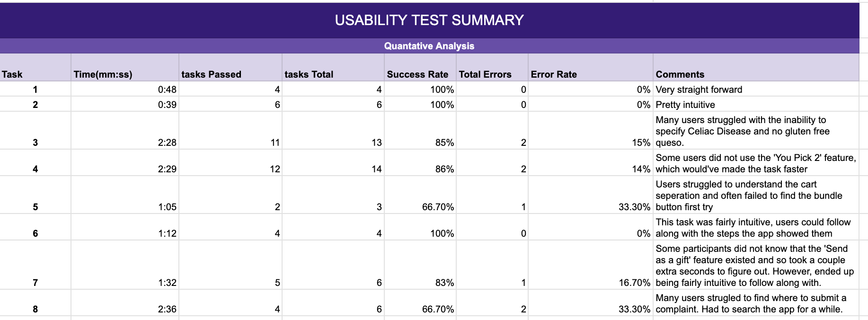
Task: Click the Error Rate header cell
Action: pyautogui.click(x=591, y=67)
